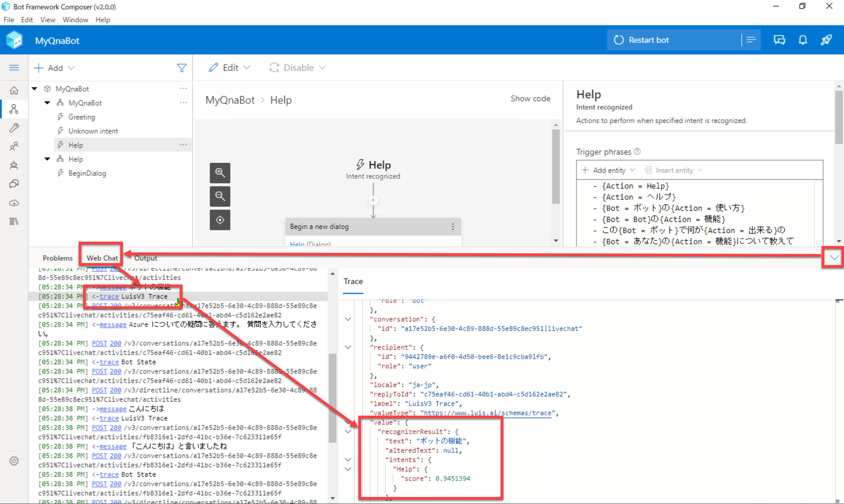Open the Add entity dropdown

click(608, 170)
